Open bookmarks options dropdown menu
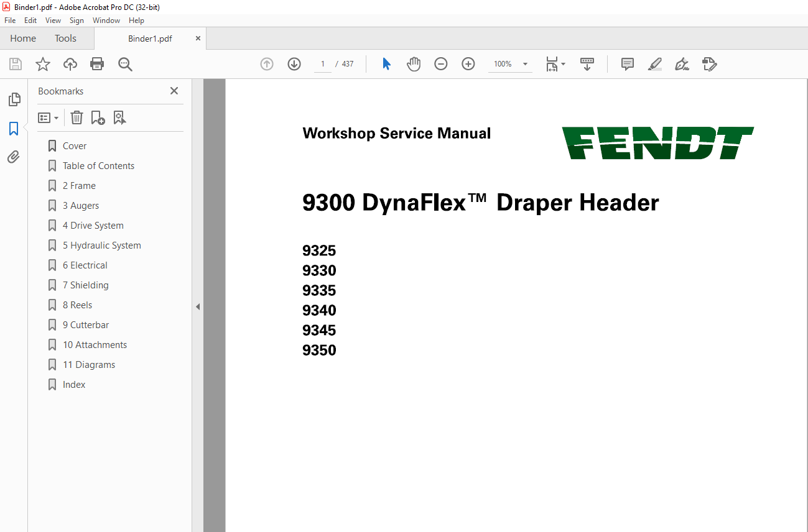Viewport: 808px width, 532px height. coord(49,117)
